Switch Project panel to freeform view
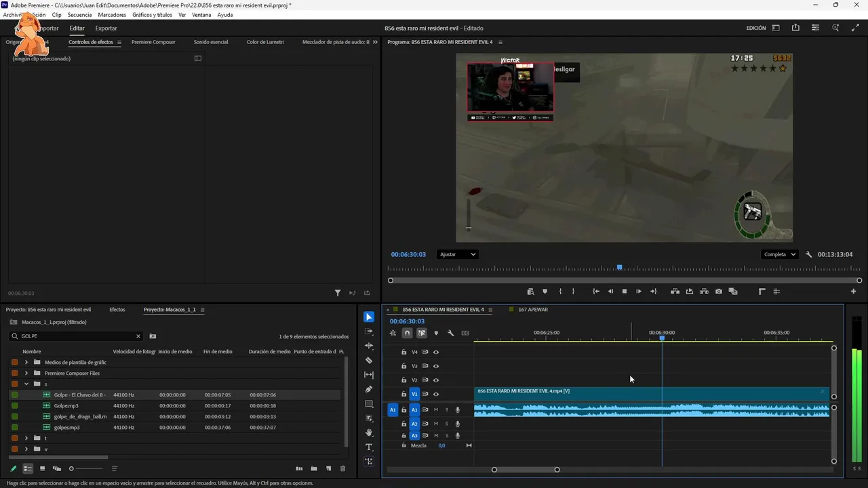 pos(57,468)
